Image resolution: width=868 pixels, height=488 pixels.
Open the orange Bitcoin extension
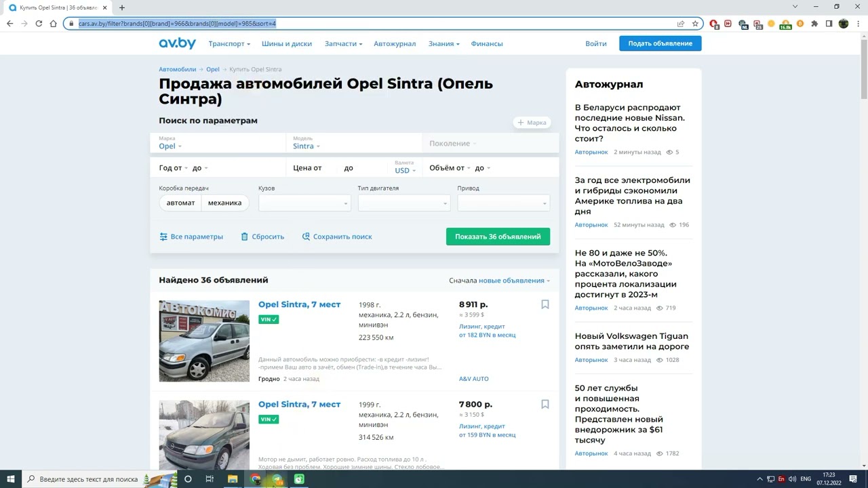coord(800,24)
